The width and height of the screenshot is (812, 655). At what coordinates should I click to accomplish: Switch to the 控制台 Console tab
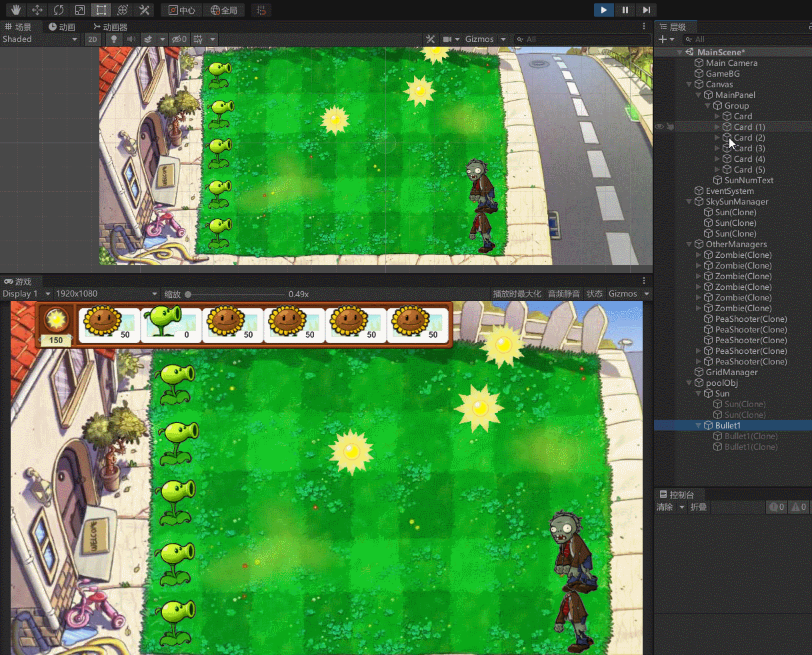[x=677, y=494]
